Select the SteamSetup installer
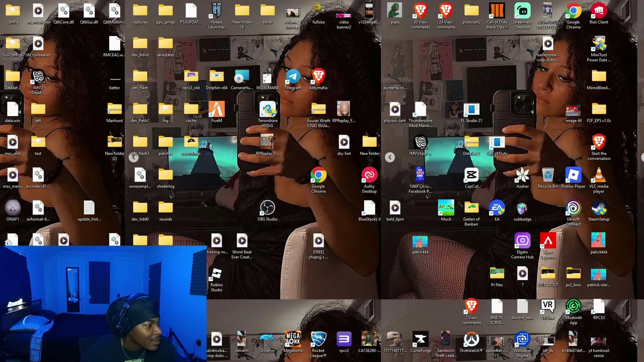Viewport: 644px width, 362px height. [599, 211]
